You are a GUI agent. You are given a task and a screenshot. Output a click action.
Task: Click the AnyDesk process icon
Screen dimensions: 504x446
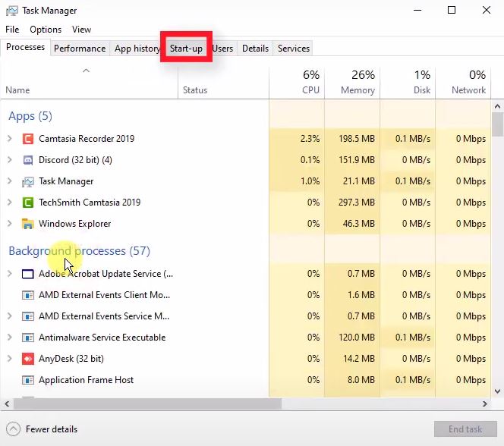click(x=28, y=359)
